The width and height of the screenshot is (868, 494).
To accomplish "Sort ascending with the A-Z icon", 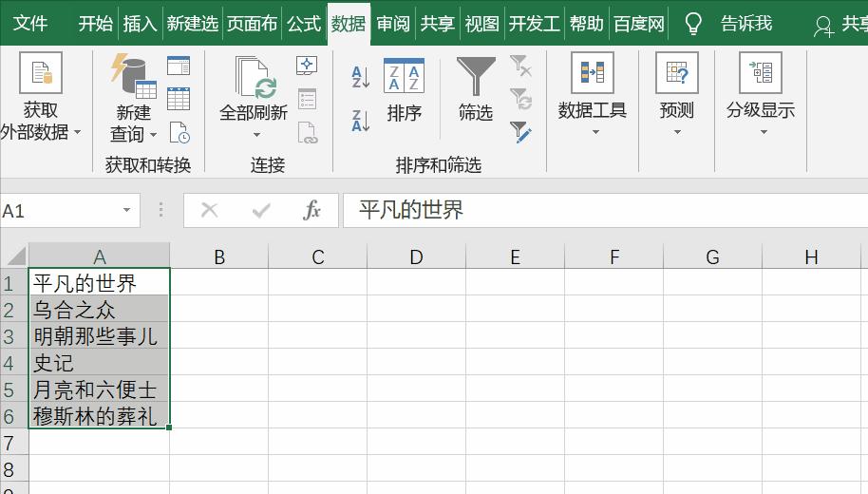I will (x=360, y=77).
